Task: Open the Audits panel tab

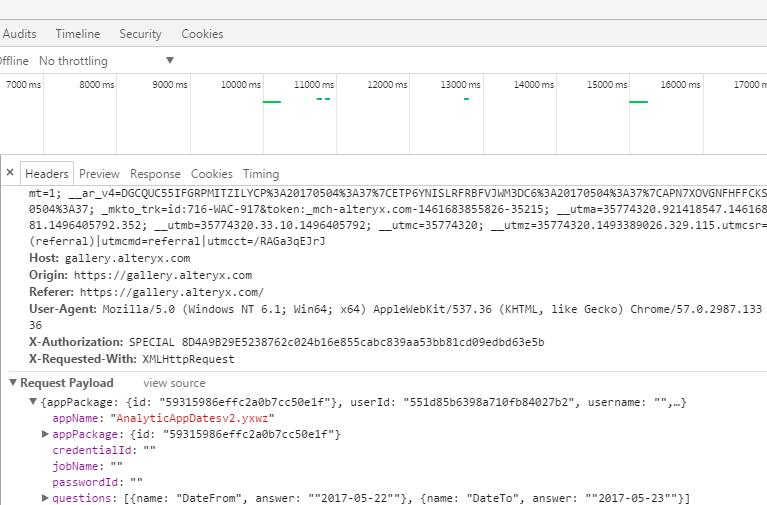Action: click(19, 34)
